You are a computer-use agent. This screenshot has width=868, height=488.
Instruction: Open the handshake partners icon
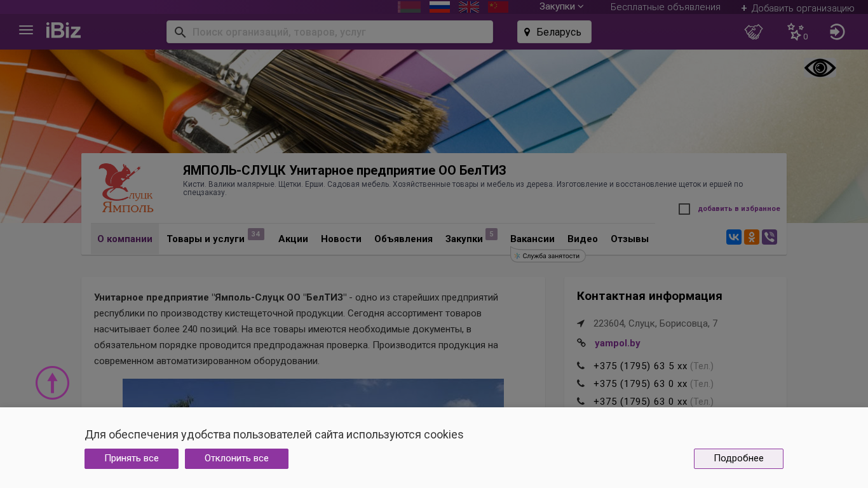tap(754, 32)
